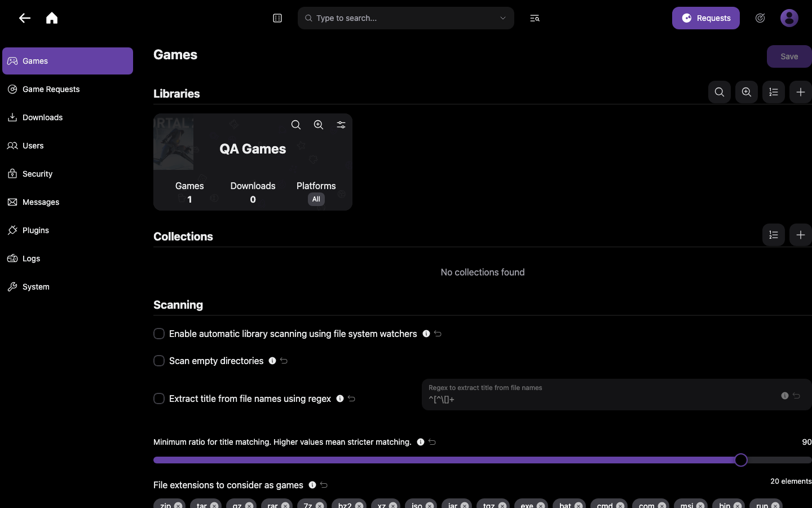Navigate to Security settings
The image size is (812, 508).
(x=68, y=174)
